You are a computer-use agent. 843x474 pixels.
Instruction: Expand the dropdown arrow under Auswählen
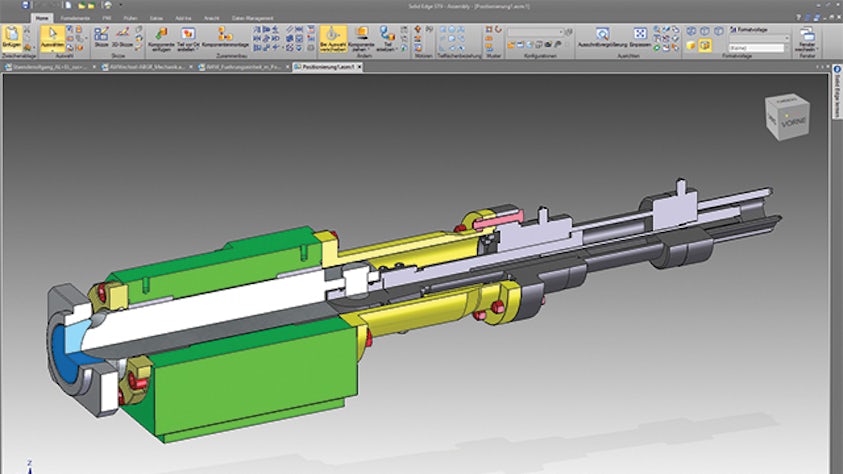coord(52,50)
